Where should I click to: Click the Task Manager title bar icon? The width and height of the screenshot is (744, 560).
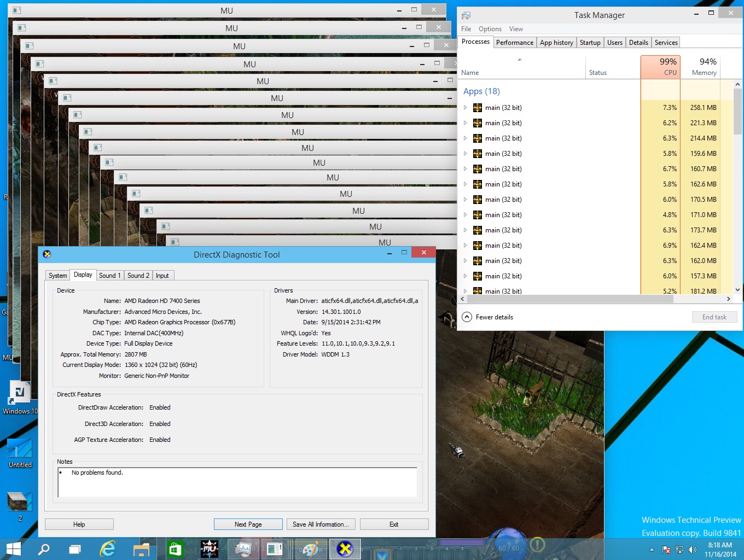pyautogui.click(x=467, y=15)
